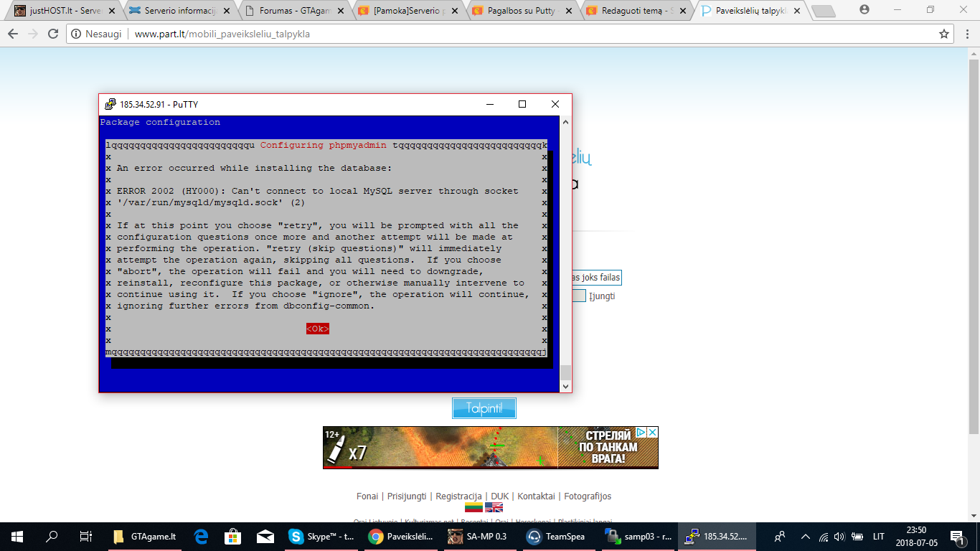Open the Action Center notifications
The width and height of the screenshot is (980, 551).
click(957, 537)
